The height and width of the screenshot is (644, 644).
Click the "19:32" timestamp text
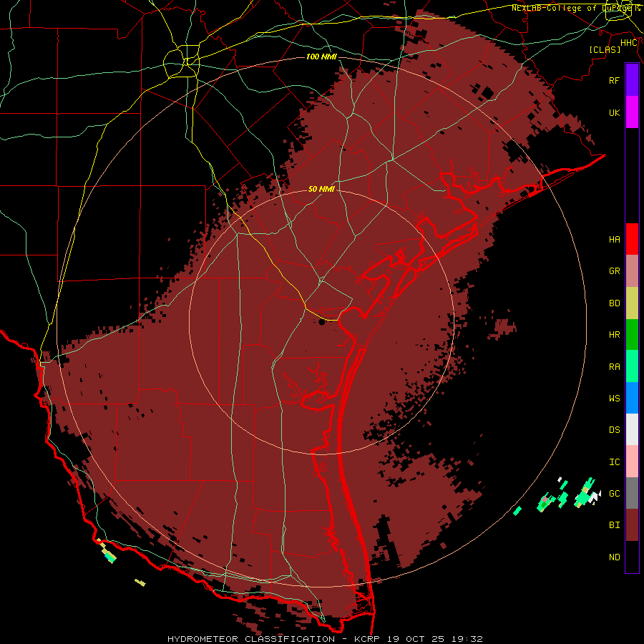(467, 639)
